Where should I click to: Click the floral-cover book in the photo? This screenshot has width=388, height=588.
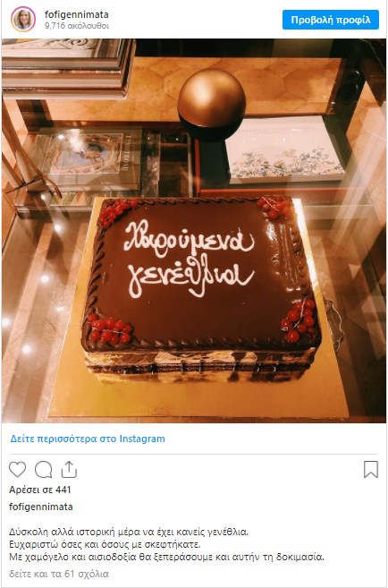click(284, 150)
